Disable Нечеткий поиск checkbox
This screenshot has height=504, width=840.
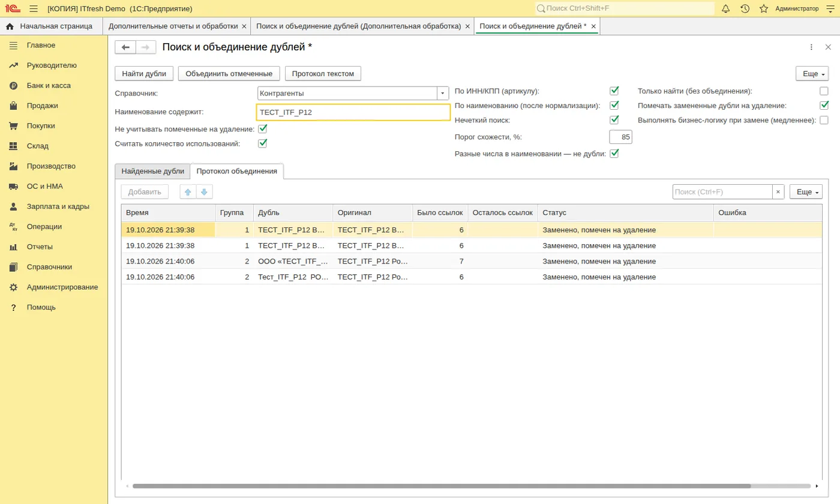click(x=614, y=120)
